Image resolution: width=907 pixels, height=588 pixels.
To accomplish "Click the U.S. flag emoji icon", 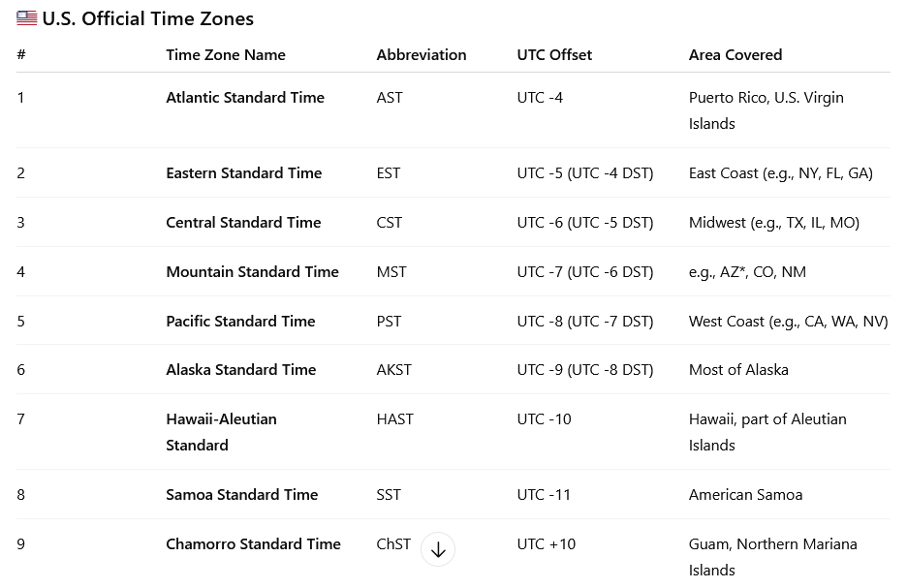I will coord(27,18).
